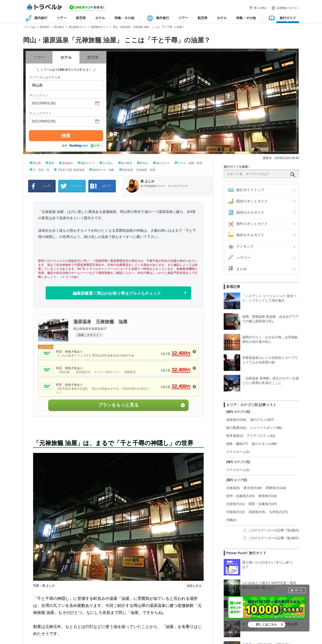
Task: Click the #かけ流し hashtag
Action: [106, 163]
